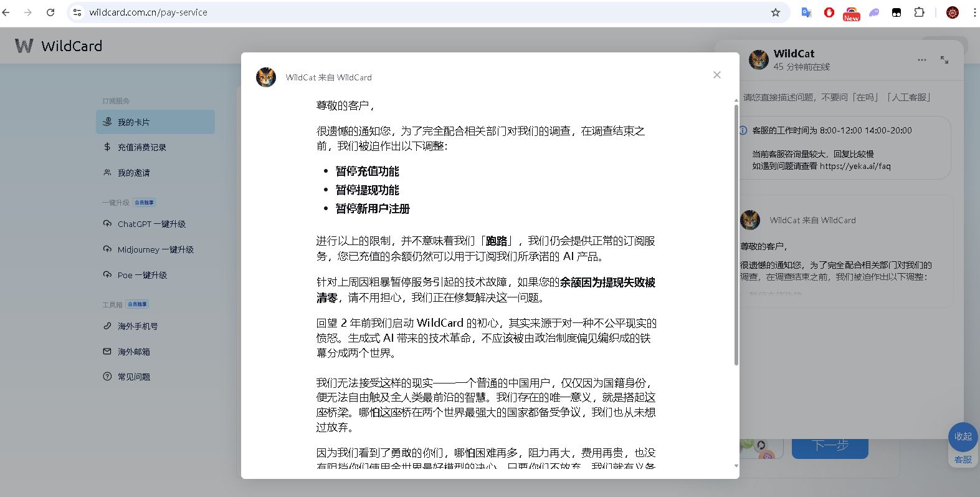Open 充值消费记录 in the sidebar
The height and width of the screenshot is (497, 980).
(155, 147)
